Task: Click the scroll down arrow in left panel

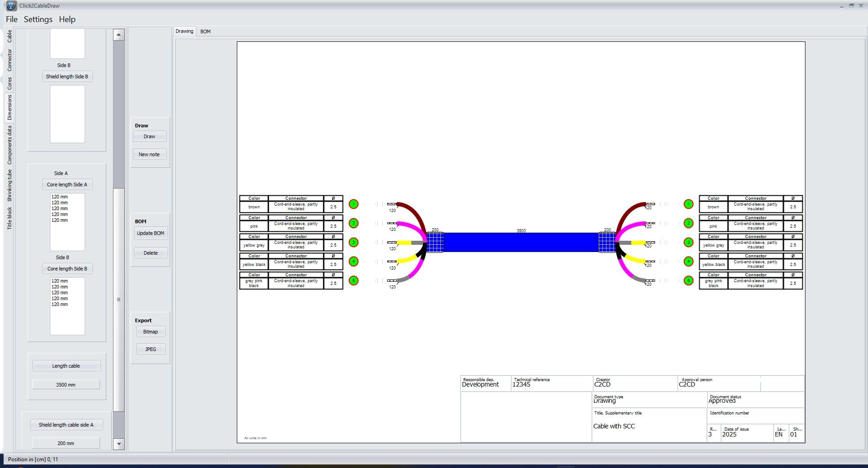Action: pos(119,444)
